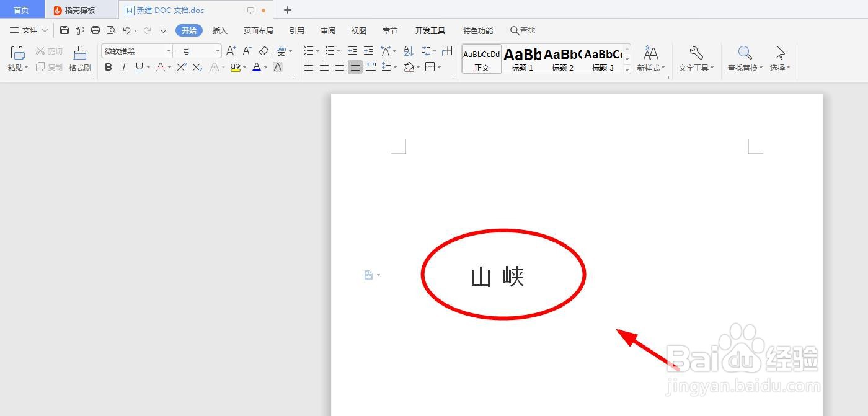Expand the borders dropdown arrow

click(x=438, y=67)
